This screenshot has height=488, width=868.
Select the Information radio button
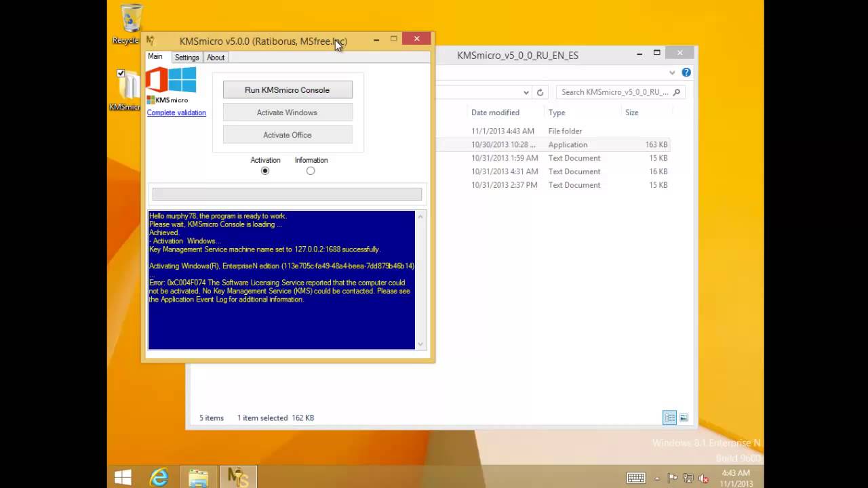(311, 171)
